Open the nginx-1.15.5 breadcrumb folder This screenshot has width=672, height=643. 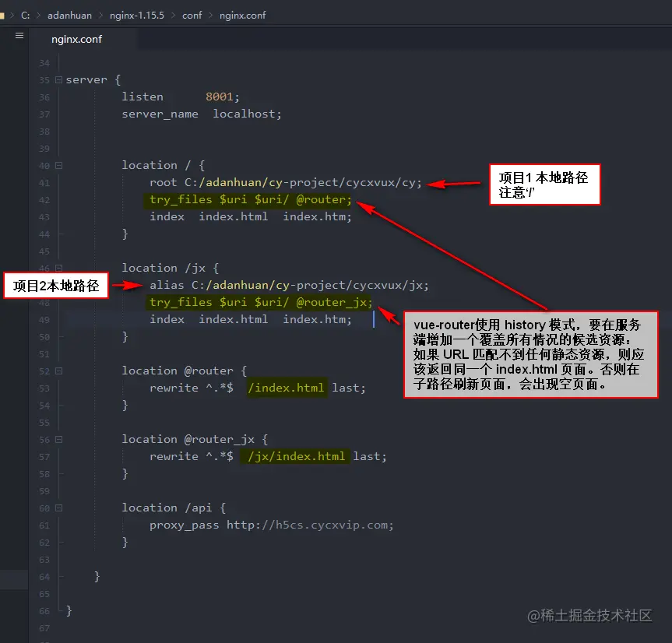tap(137, 16)
